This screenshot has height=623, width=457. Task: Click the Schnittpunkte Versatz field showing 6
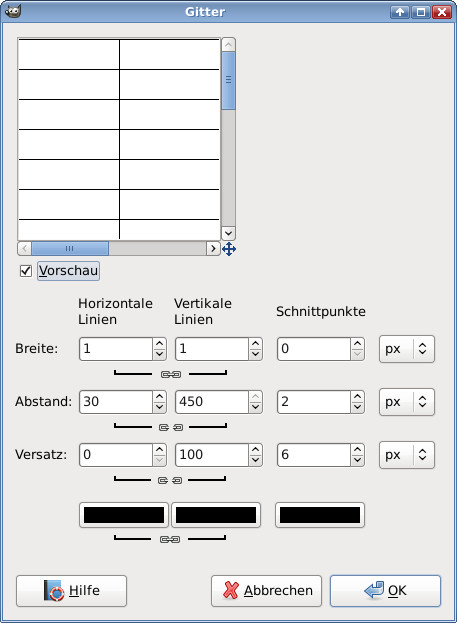(x=314, y=455)
